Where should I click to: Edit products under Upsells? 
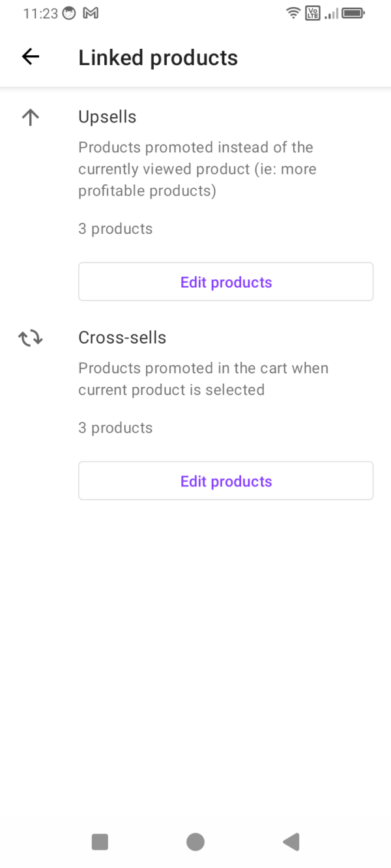pyautogui.click(x=225, y=282)
